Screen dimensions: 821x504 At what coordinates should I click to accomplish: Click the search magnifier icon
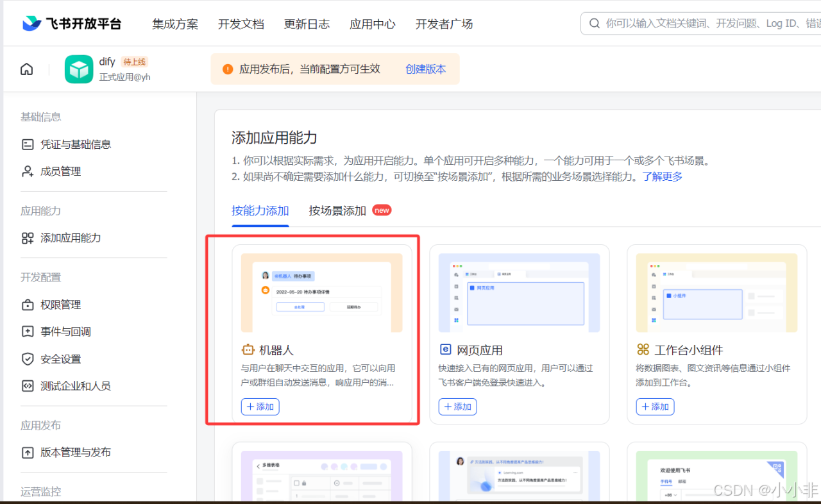tap(595, 24)
